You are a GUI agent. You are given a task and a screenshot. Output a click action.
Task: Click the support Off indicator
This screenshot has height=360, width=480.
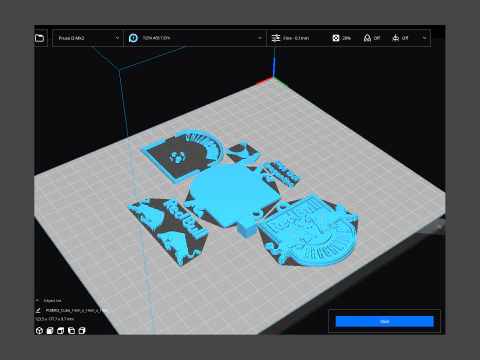point(372,38)
